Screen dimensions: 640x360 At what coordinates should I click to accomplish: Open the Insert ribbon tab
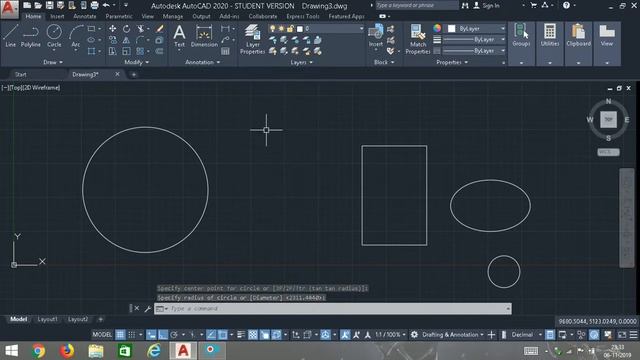[57, 16]
